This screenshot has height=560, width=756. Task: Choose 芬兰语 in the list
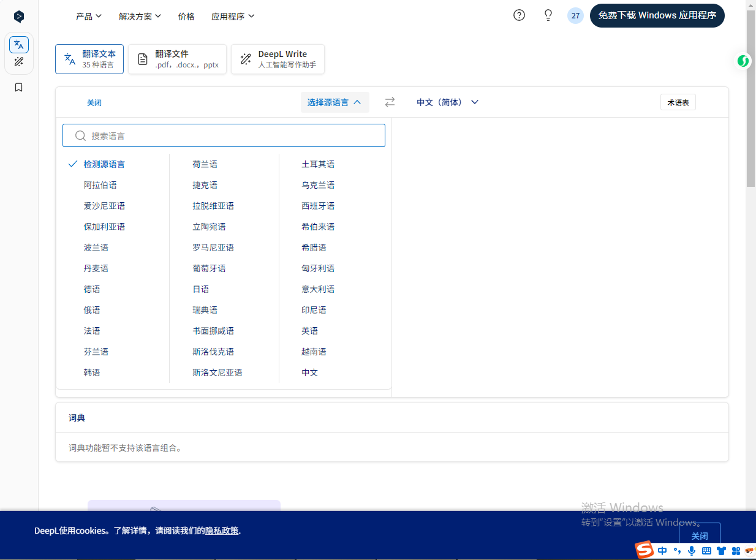click(x=96, y=352)
